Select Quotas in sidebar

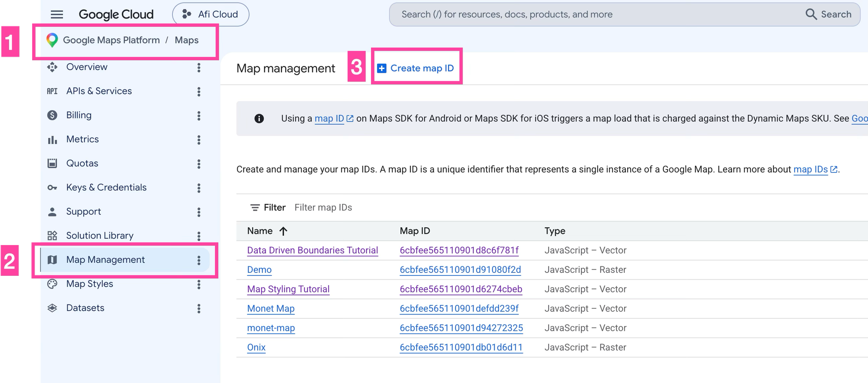point(82,163)
